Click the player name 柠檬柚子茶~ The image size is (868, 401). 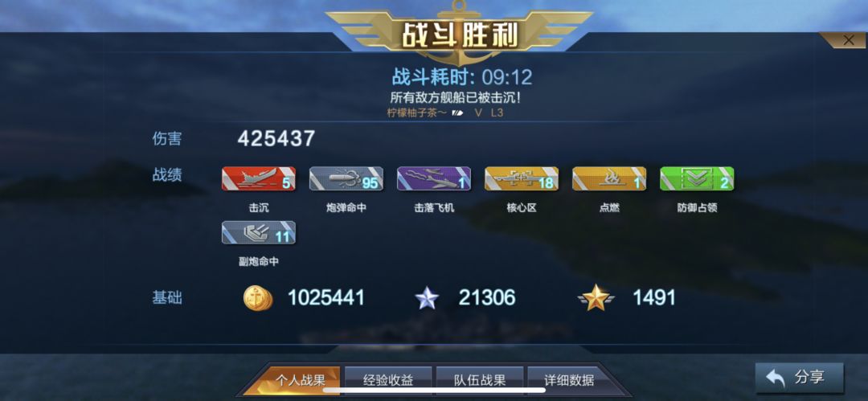tap(417, 113)
